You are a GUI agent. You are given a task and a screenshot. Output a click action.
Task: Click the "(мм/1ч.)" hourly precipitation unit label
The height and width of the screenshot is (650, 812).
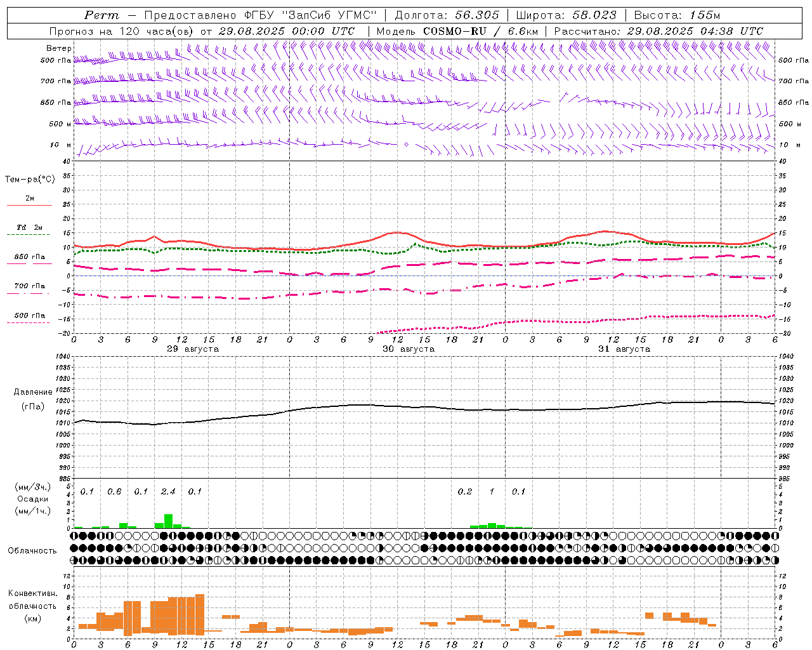(33, 511)
